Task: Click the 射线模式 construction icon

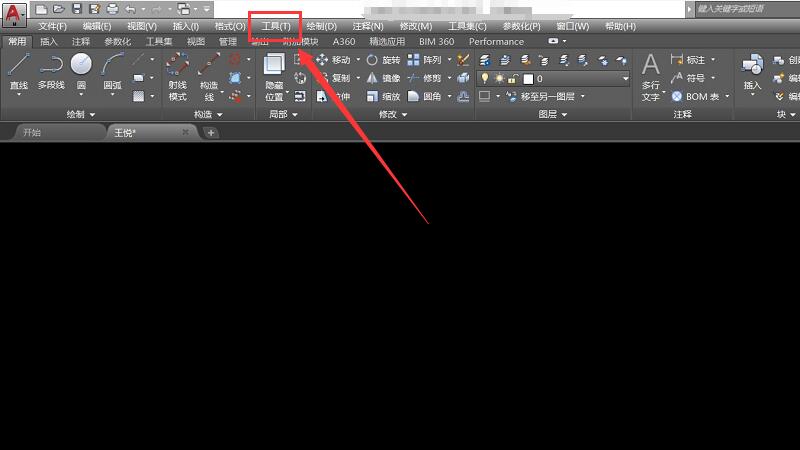Action: coord(178,70)
